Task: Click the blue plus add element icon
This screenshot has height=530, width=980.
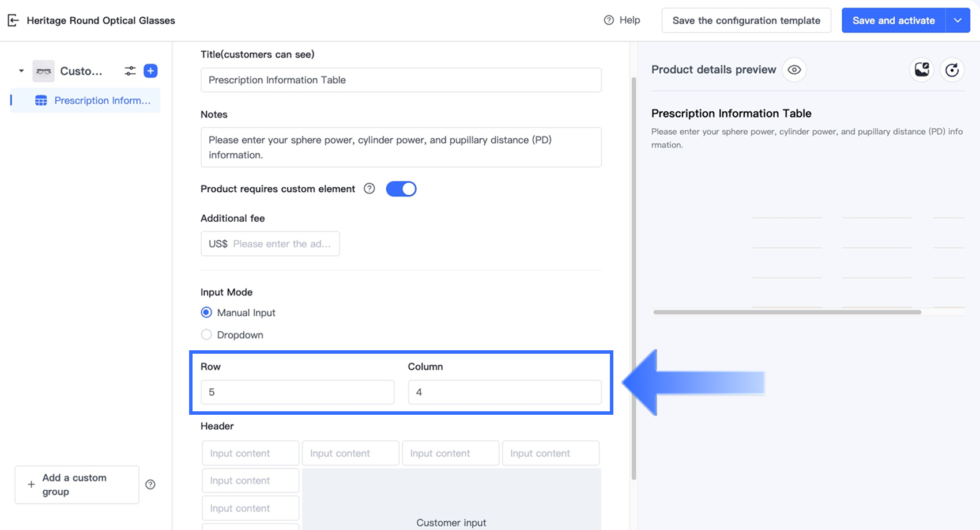Action: point(150,71)
